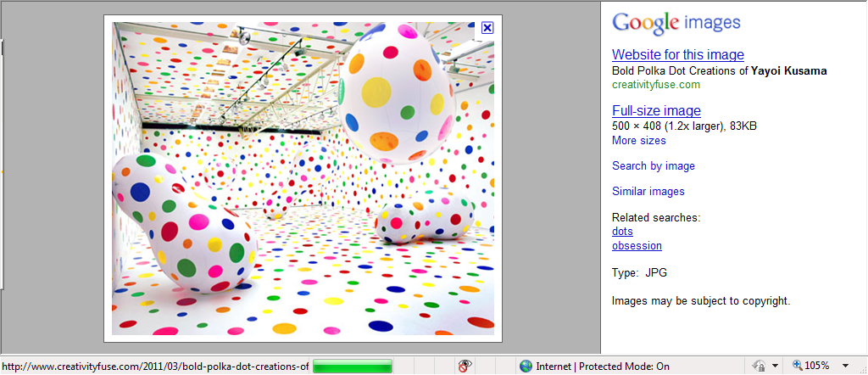Click the Search by image link
Viewport: 868px width, 375px height.
pos(654,165)
